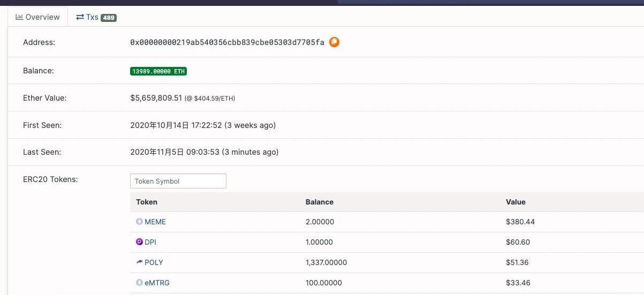Viewport: 644px width, 295px height.
Task: Switch to the Overview tab
Action: (x=37, y=17)
